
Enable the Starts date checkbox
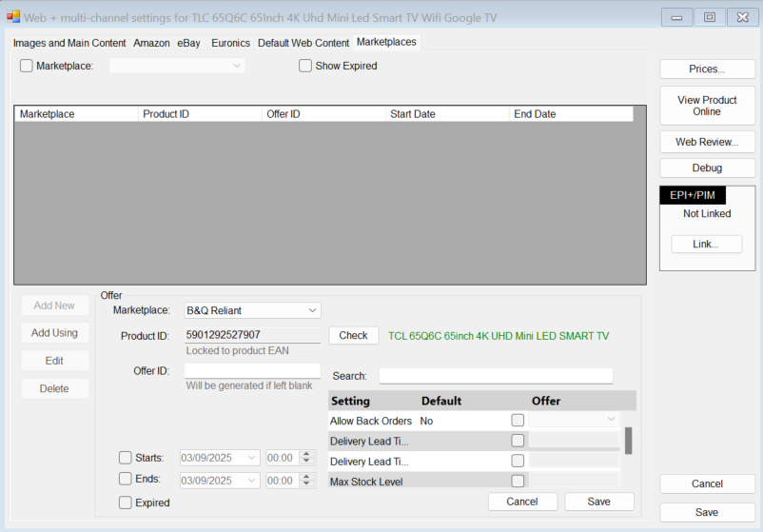[x=126, y=458]
